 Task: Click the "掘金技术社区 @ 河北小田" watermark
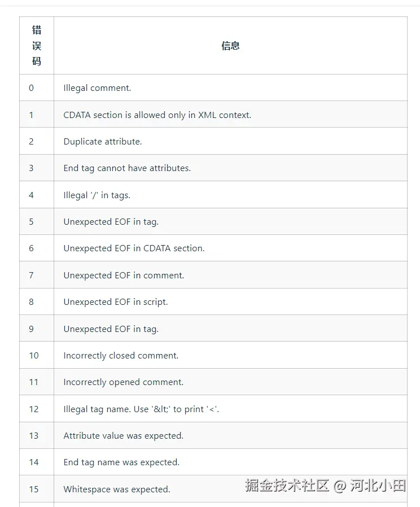pos(325,486)
